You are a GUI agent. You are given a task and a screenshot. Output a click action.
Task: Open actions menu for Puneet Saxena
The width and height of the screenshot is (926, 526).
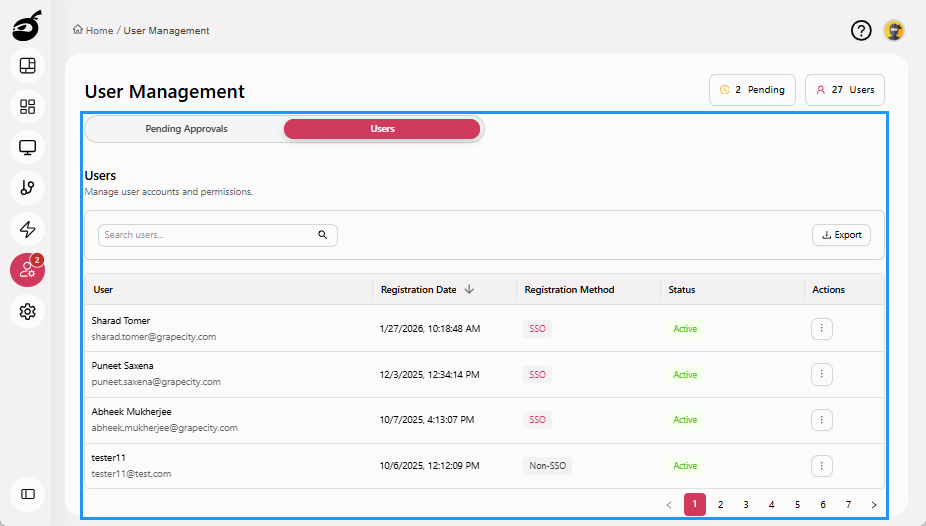(821, 374)
